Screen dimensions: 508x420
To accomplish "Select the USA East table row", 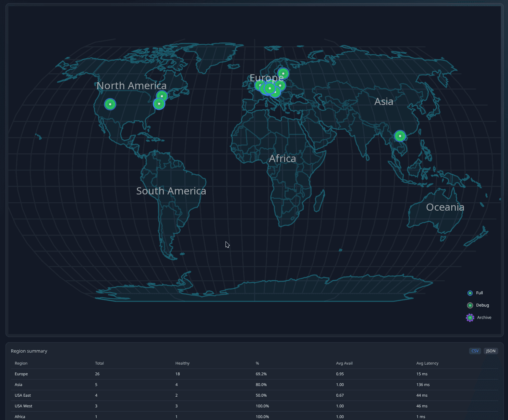I will (x=23, y=395).
